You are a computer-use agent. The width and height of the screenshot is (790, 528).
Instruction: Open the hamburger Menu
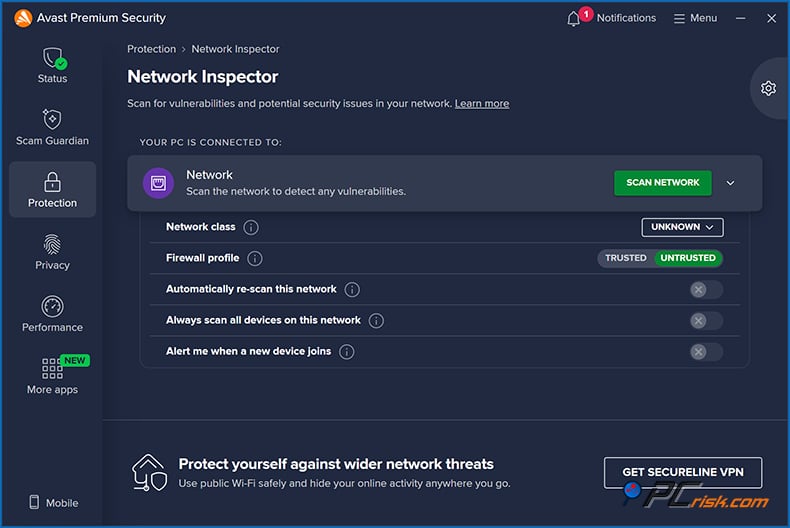(x=695, y=18)
